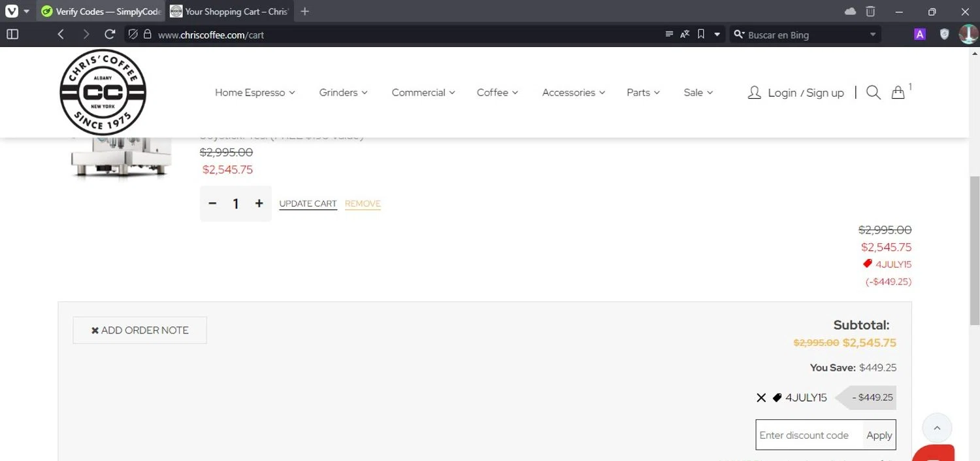
Task: Switch to Your Shopping Cart tab
Action: 229,11
